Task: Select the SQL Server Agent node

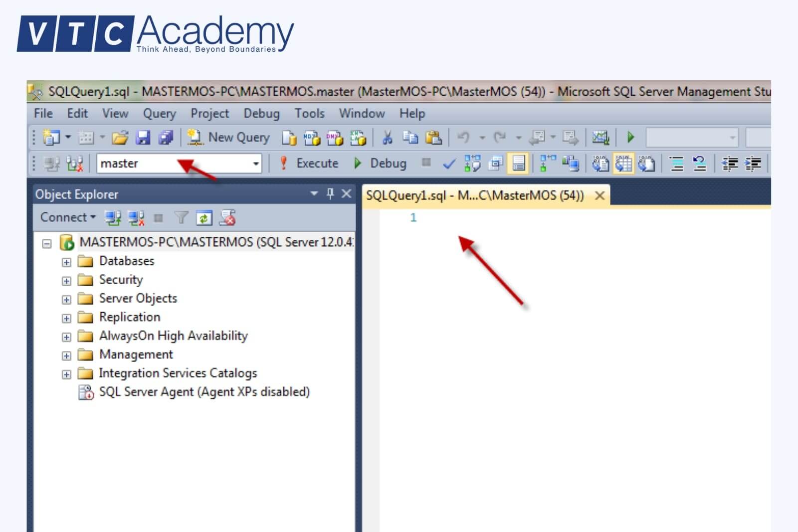Action: coord(204,392)
